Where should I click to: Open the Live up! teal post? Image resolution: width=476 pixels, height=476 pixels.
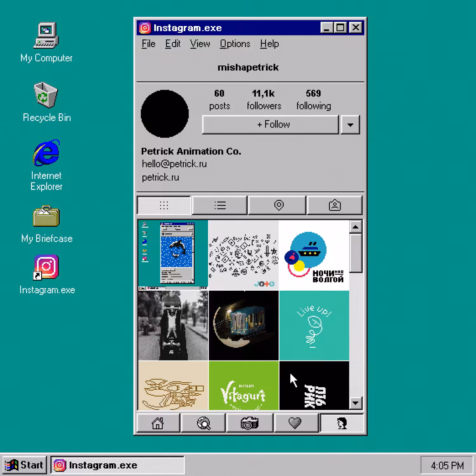tap(314, 326)
